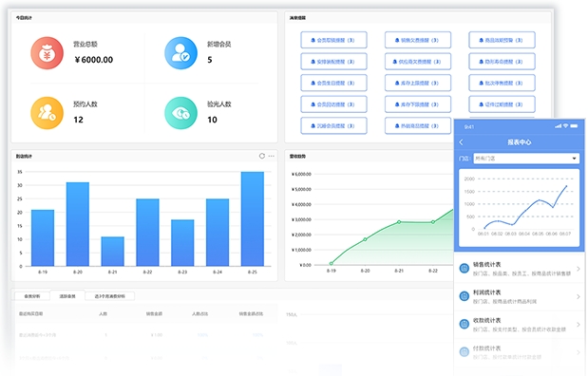Click the 库存下限提醒 (3) button
The height and width of the screenshot is (376, 588).
[x=417, y=104]
